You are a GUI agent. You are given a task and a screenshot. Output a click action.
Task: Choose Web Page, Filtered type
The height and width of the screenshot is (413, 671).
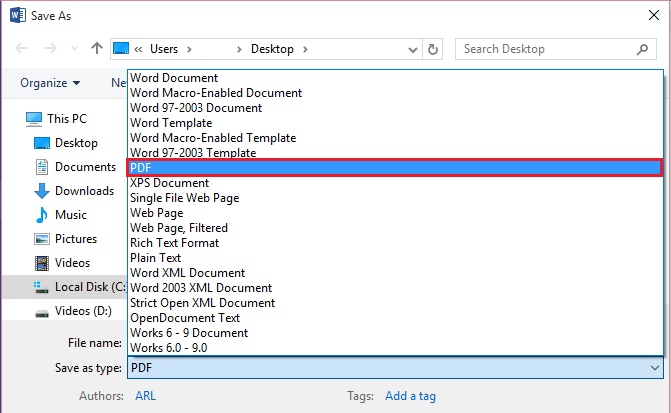(395, 228)
